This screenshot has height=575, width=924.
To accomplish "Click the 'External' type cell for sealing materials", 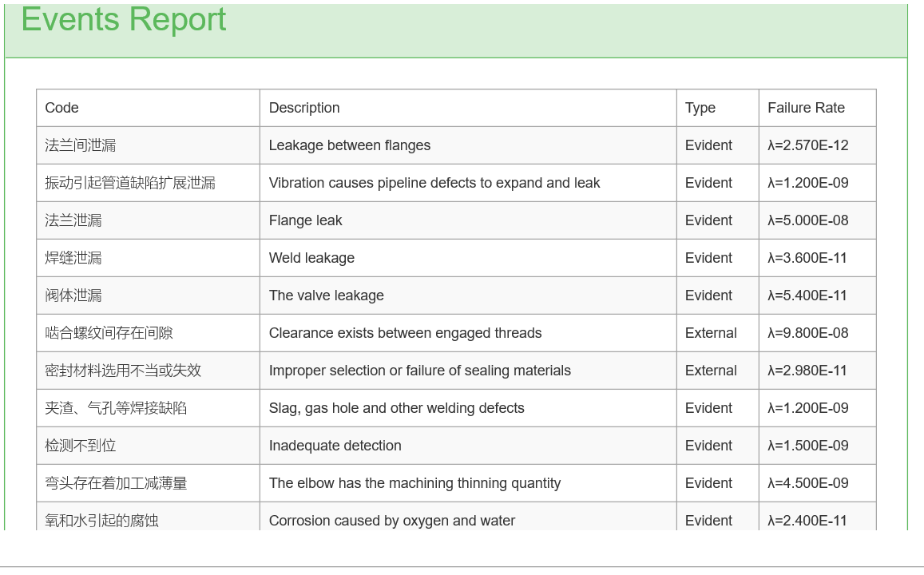I will pyautogui.click(x=711, y=371).
